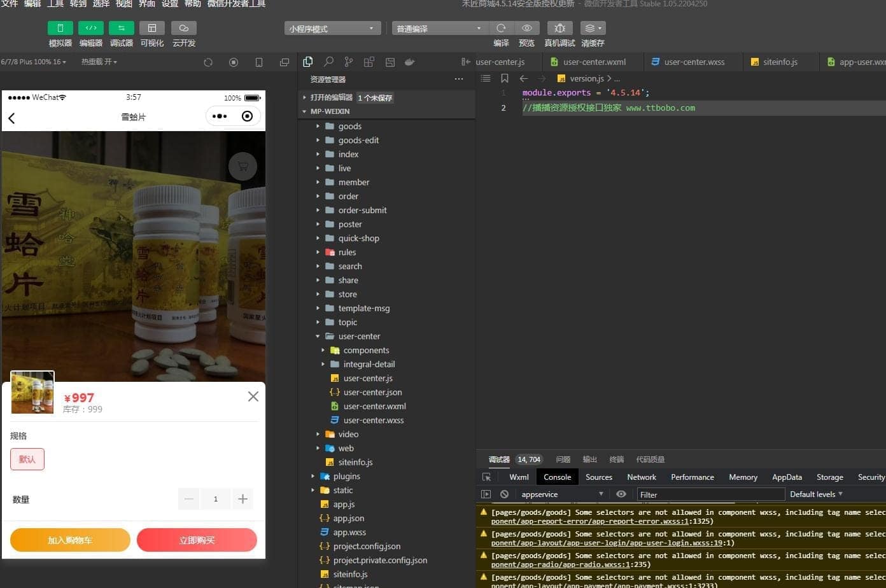
Task: Toggle the editor (编辑器) panel button
Action: pos(91,28)
